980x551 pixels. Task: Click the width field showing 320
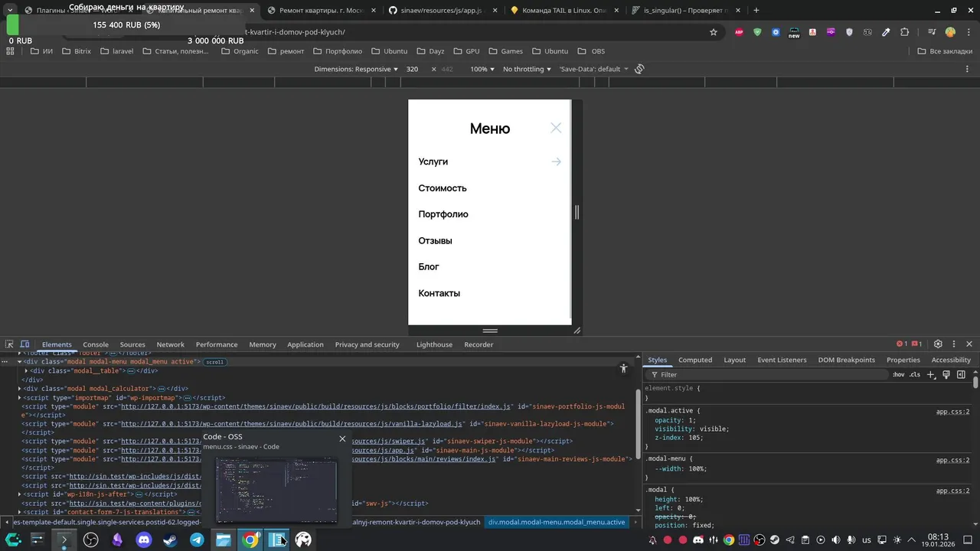pyautogui.click(x=413, y=69)
